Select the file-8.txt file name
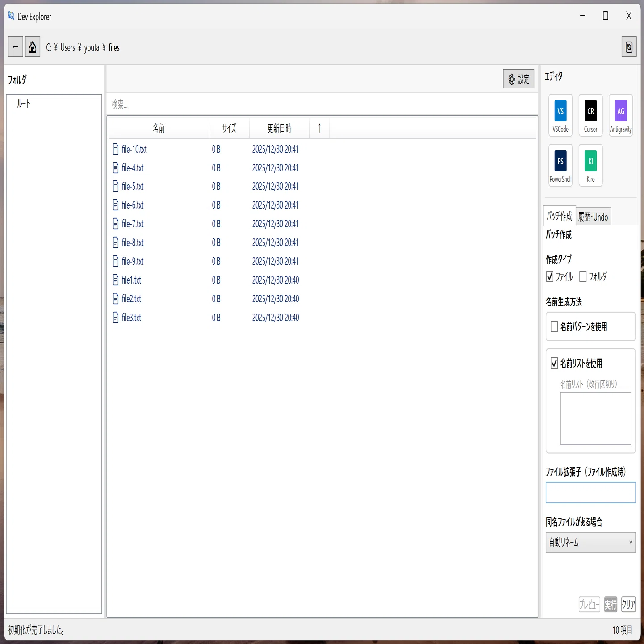 coord(133,243)
